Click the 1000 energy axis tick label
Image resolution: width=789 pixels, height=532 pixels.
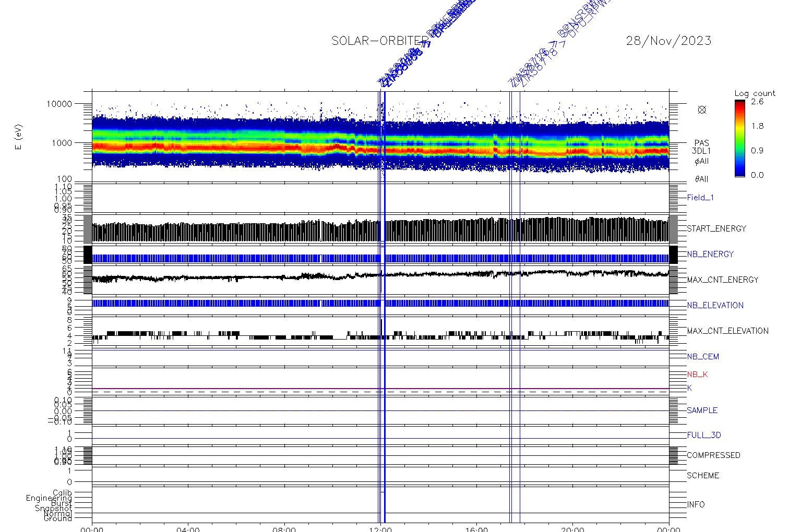pyautogui.click(x=62, y=143)
